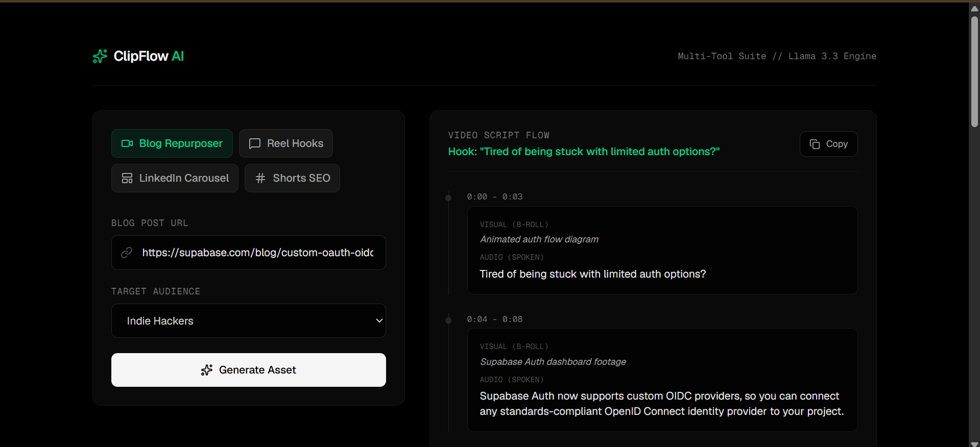Select the LinkedIn Carousel tab
980x447 pixels.
175,178
